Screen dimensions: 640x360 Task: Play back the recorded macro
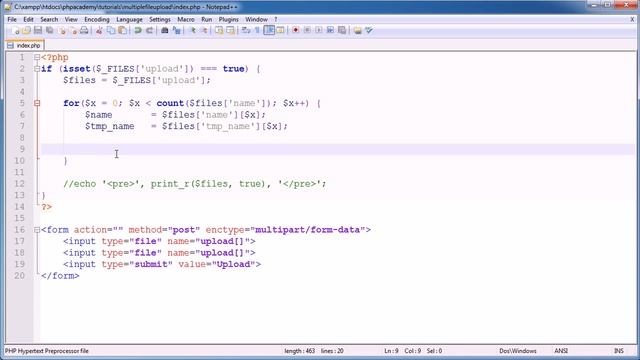[x=319, y=30]
